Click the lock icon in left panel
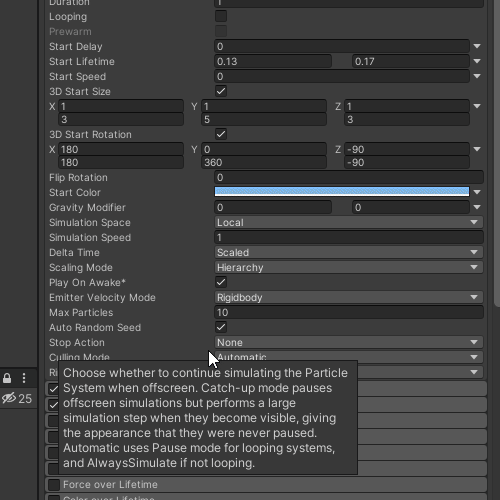This screenshot has height=500, width=500. (7, 378)
